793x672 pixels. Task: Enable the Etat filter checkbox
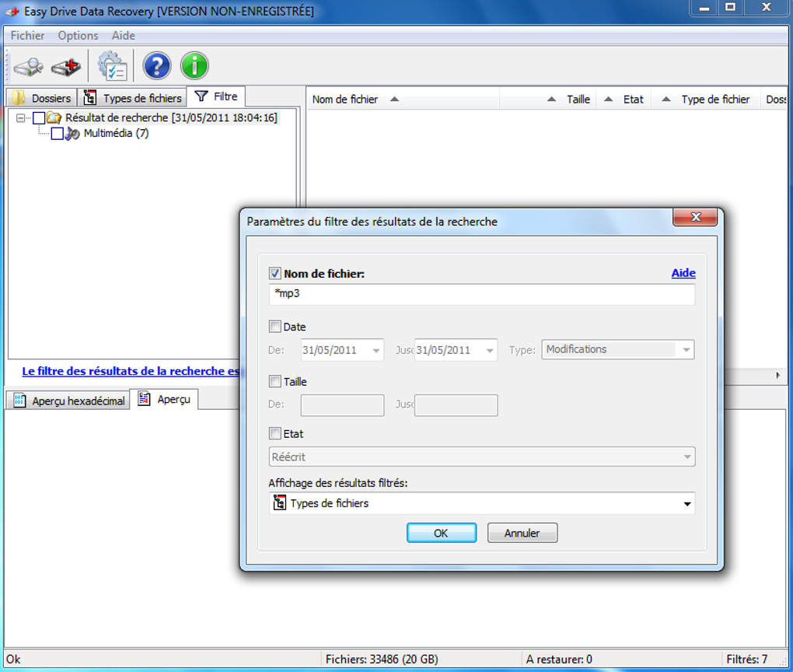pyautogui.click(x=274, y=433)
